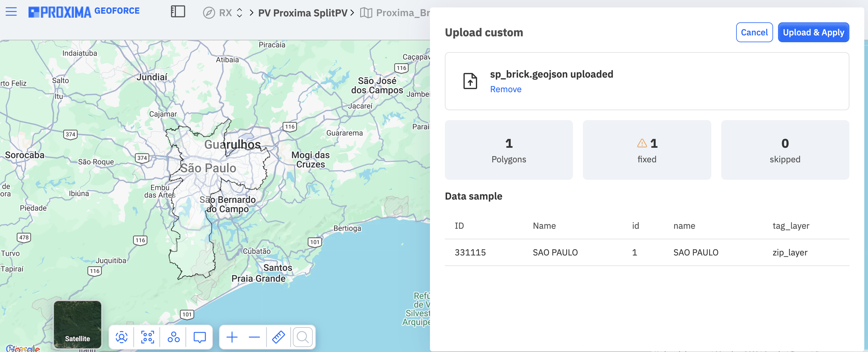Toggle the sidebar panel layout icon
Screen dimensions: 868x352
[178, 12]
